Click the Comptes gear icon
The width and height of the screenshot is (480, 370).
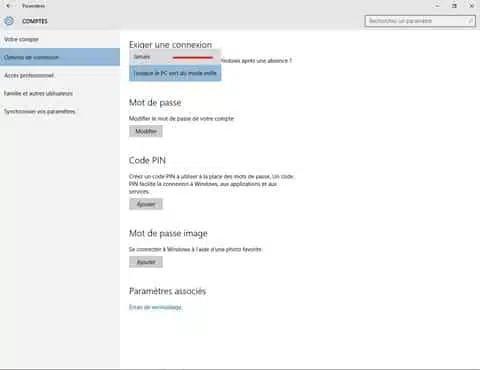tap(9, 21)
